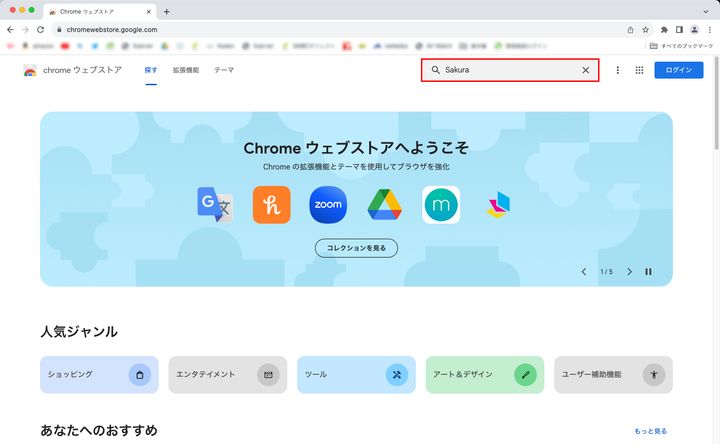Screen dimensions: 720x444
Task: Click the もっと見る link
Action: click(x=650, y=431)
